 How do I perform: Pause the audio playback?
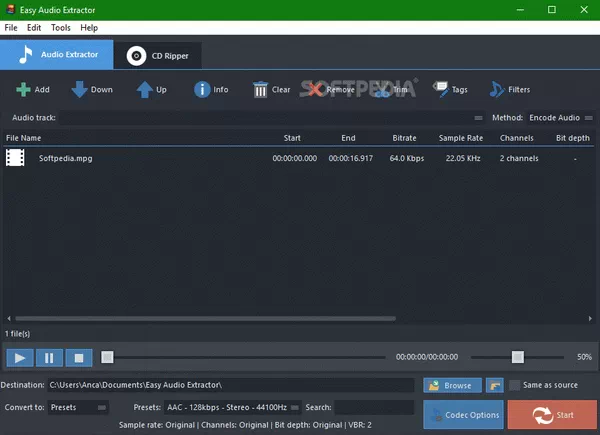tap(49, 358)
